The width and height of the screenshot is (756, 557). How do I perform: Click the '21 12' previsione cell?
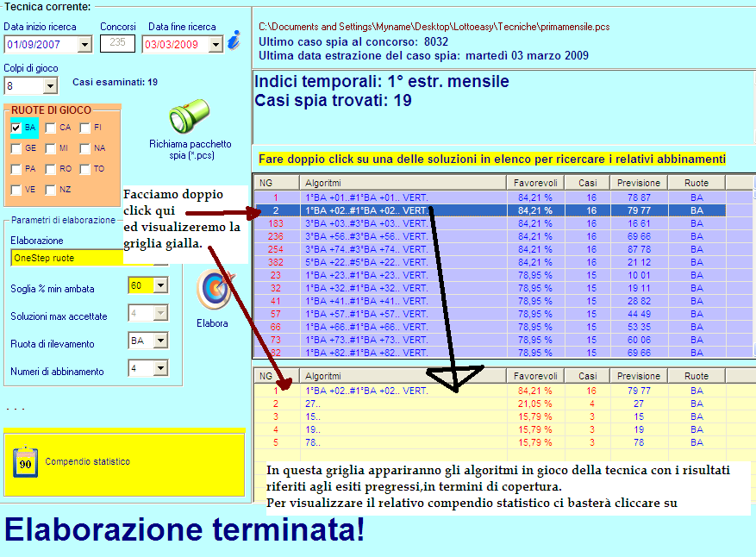639,262
